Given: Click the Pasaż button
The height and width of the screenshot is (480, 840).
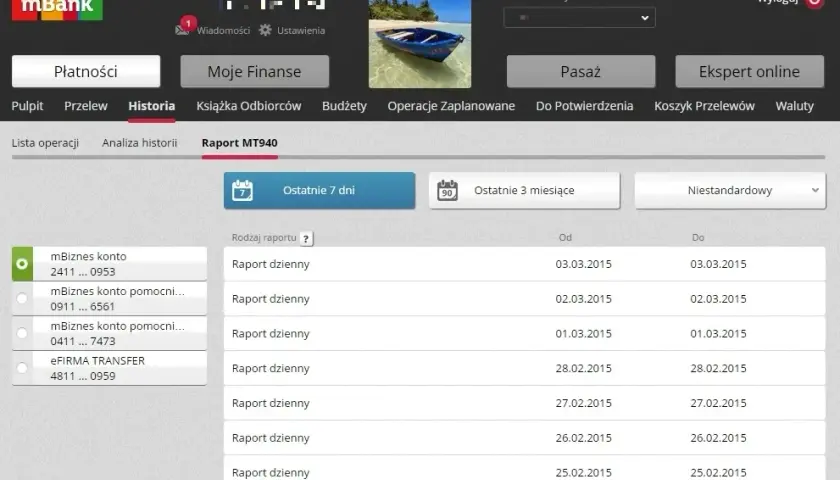Looking at the screenshot, I should (581, 71).
